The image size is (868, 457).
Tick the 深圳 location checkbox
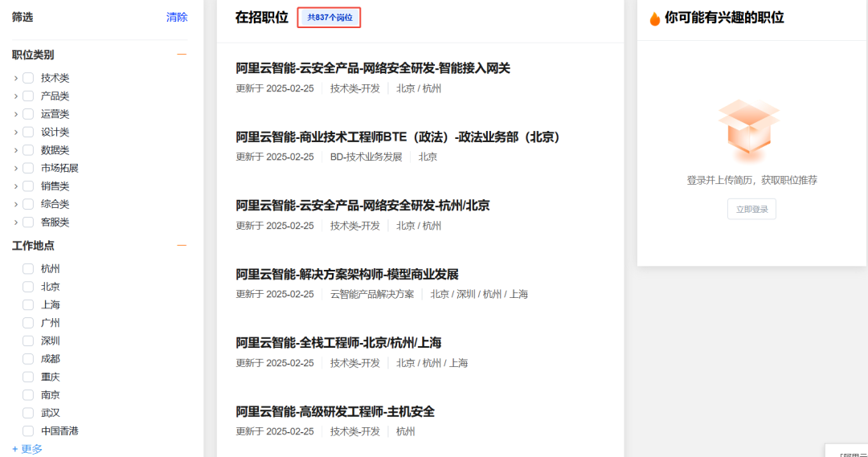pyautogui.click(x=28, y=341)
